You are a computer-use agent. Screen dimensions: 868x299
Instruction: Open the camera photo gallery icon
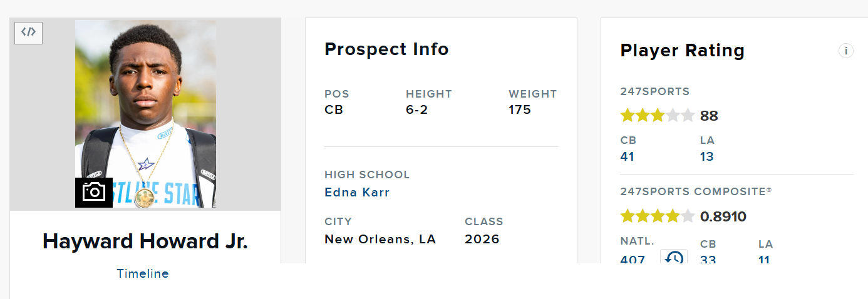(x=94, y=192)
